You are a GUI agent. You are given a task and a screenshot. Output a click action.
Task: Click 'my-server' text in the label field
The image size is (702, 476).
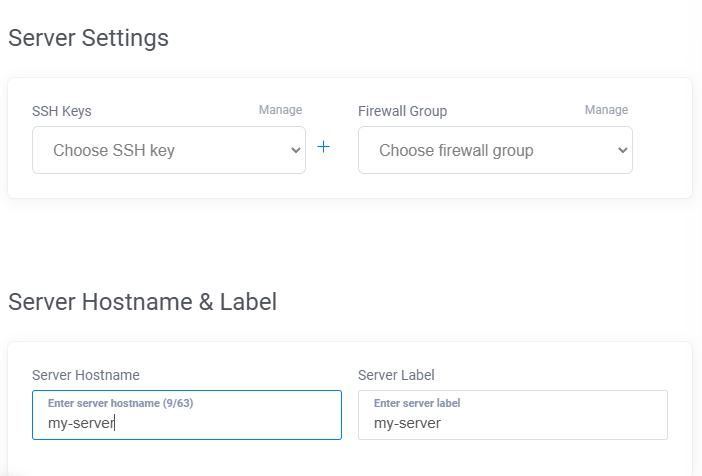(407, 423)
